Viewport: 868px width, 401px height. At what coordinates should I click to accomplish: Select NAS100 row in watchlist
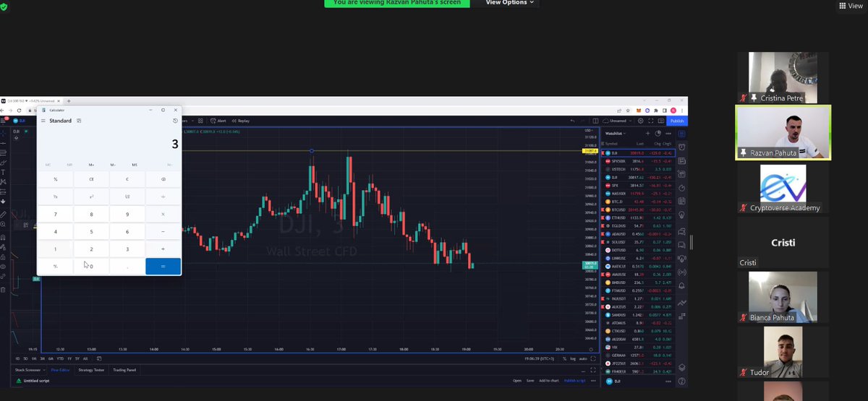[x=637, y=194]
